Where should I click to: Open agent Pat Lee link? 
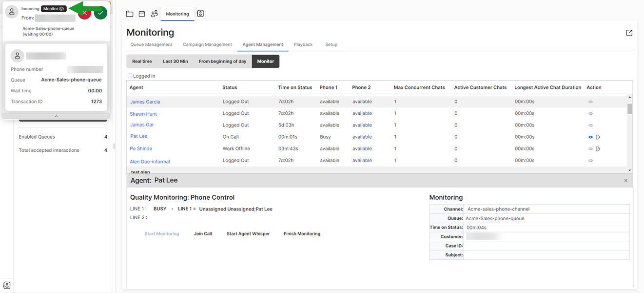(139, 136)
